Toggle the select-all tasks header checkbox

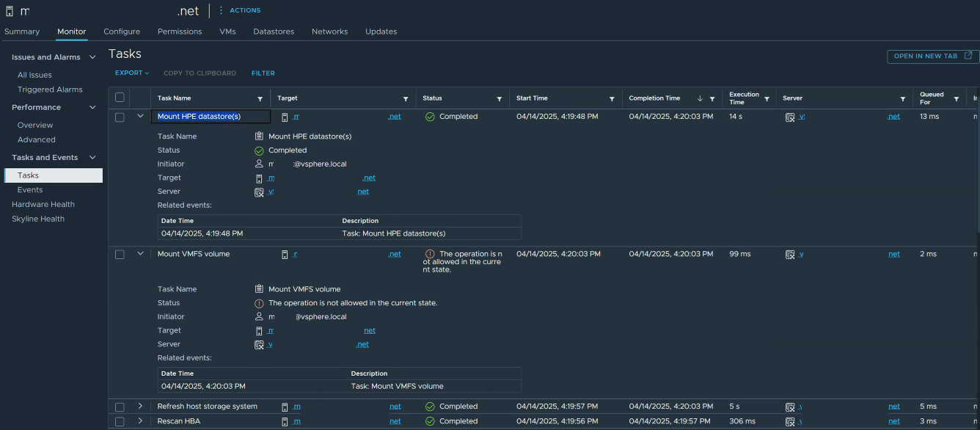(120, 98)
